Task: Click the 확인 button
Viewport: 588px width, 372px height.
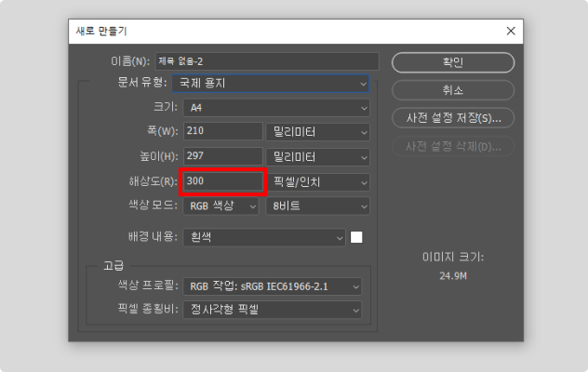Action: (453, 62)
